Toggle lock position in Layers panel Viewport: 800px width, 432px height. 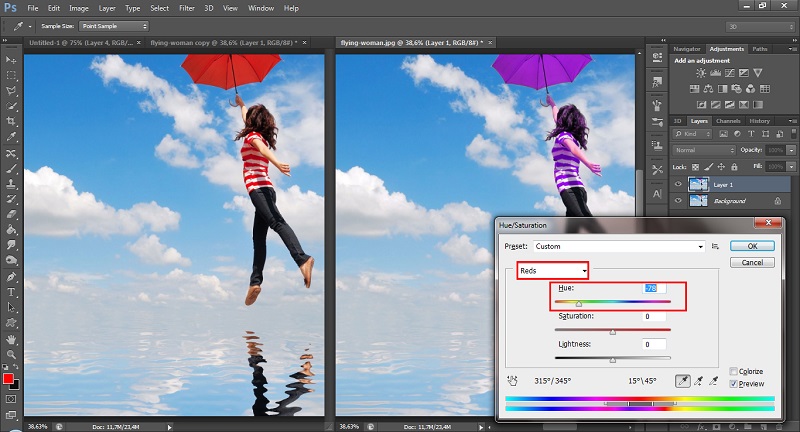coord(721,167)
